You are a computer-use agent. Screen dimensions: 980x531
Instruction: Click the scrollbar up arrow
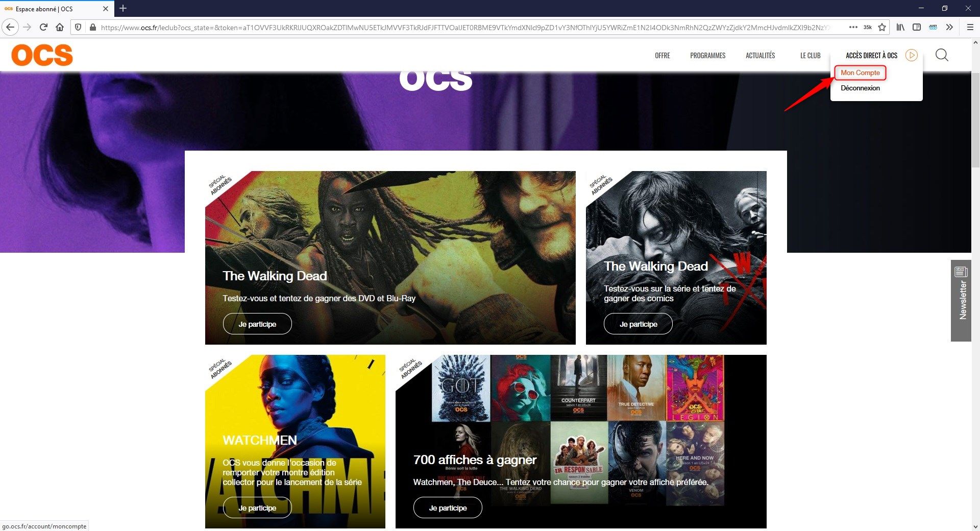[975, 43]
